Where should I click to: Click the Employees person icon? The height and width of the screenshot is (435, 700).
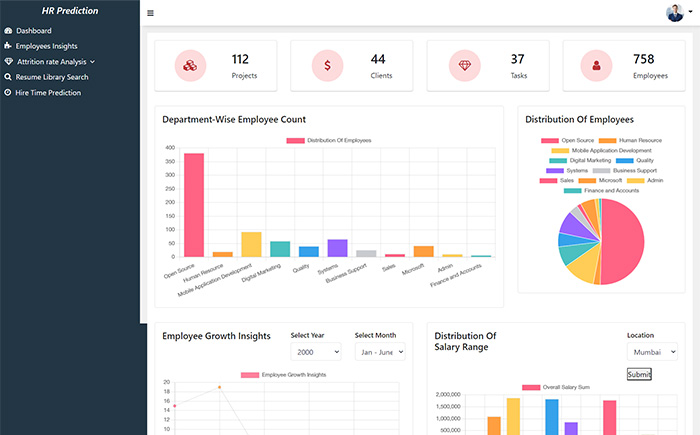click(596, 66)
